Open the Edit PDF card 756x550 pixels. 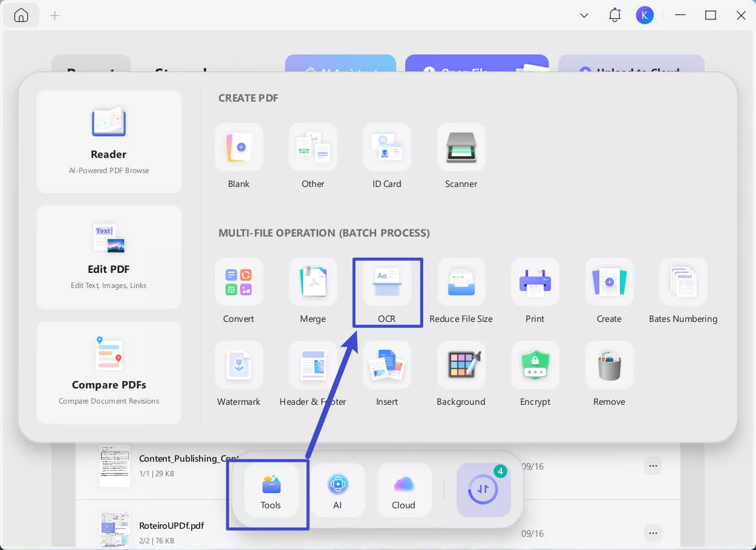coord(109,257)
